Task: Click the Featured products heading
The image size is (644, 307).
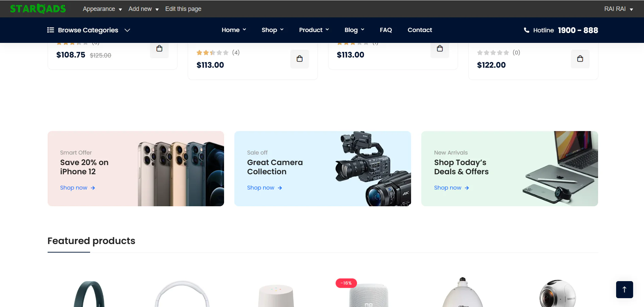Action: pyautogui.click(x=91, y=241)
